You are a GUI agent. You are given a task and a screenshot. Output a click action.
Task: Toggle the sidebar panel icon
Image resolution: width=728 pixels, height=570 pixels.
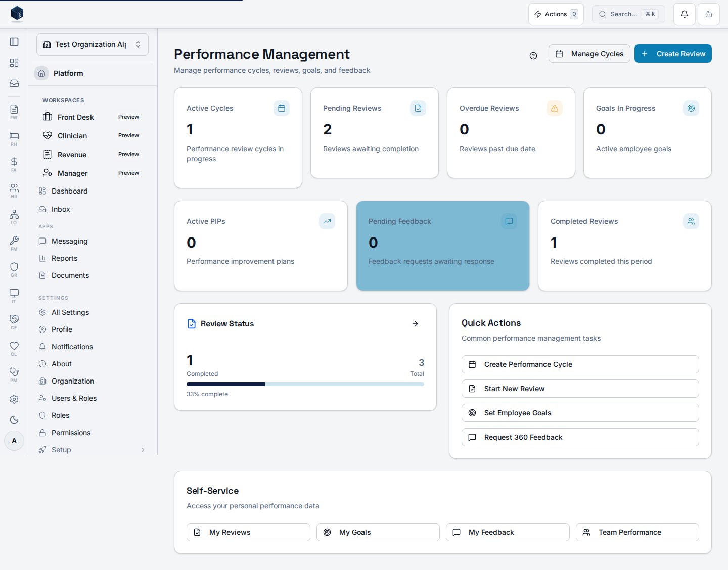(x=14, y=42)
